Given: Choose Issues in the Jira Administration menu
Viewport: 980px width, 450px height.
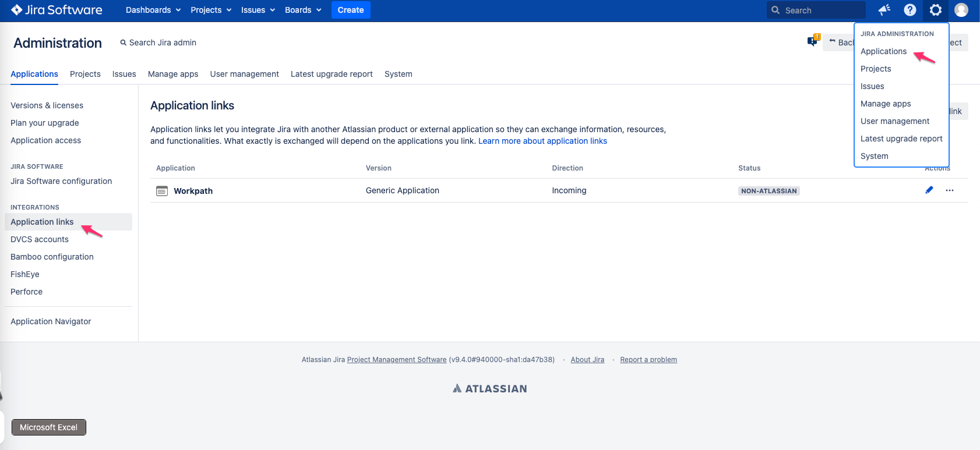Looking at the screenshot, I should coord(872,86).
